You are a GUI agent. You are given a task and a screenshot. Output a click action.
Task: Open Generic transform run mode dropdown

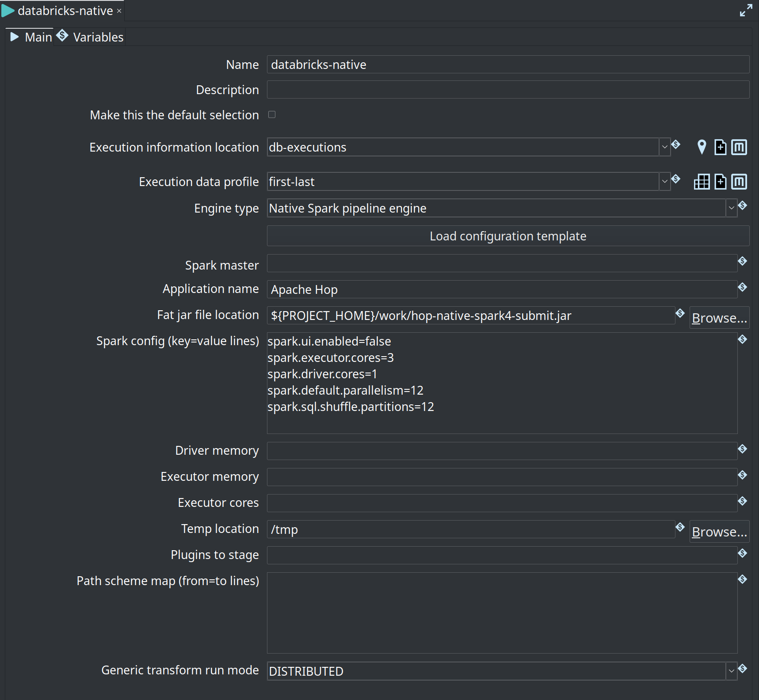731,671
